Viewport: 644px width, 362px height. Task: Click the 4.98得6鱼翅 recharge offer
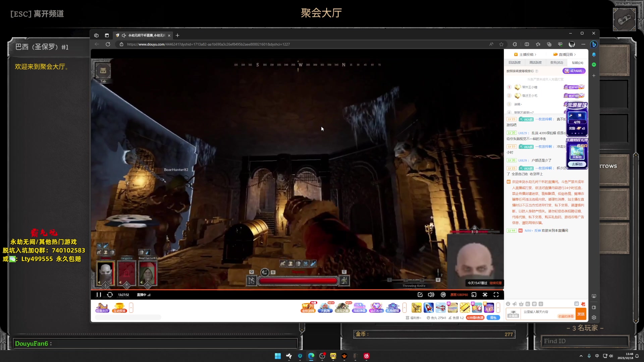click(x=475, y=318)
